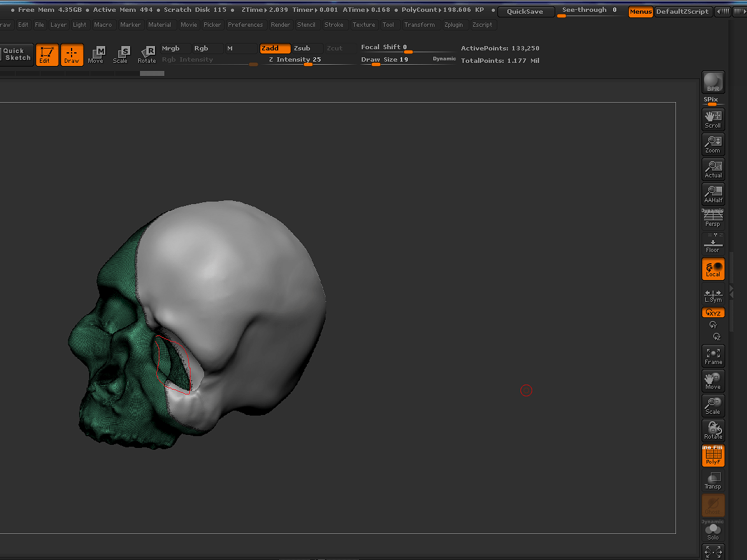The height and width of the screenshot is (560, 747).
Task: Select the top-shelf Scale tool
Action: point(120,55)
